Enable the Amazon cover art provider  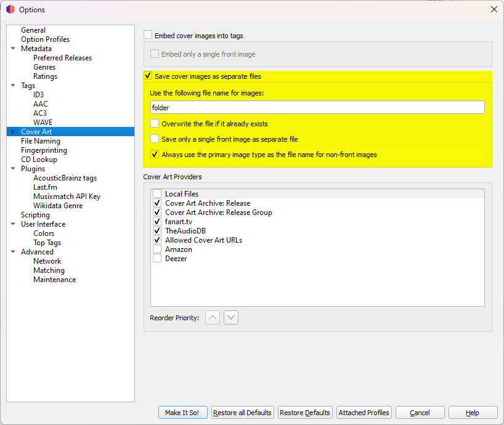(156, 249)
